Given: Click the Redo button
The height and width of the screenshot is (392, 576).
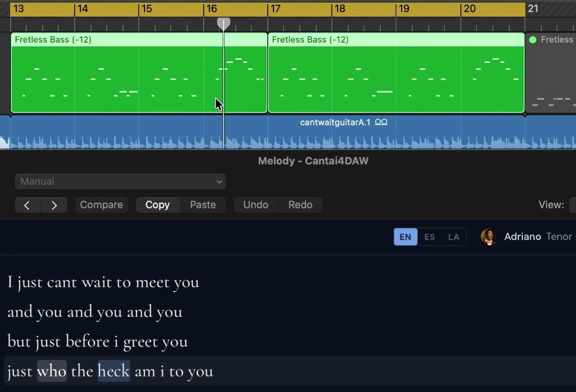Looking at the screenshot, I should (300, 205).
